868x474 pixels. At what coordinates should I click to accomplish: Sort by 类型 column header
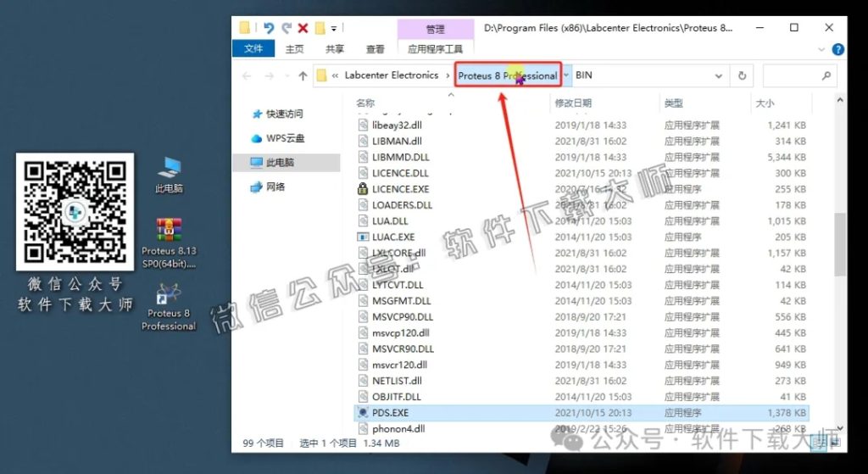pyautogui.click(x=674, y=103)
